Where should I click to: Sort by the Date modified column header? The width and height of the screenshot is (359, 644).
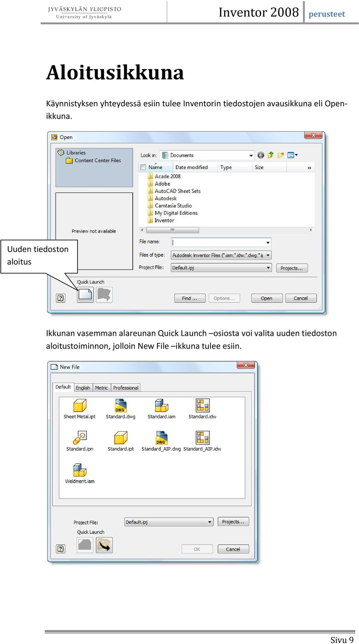coord(195,168)
